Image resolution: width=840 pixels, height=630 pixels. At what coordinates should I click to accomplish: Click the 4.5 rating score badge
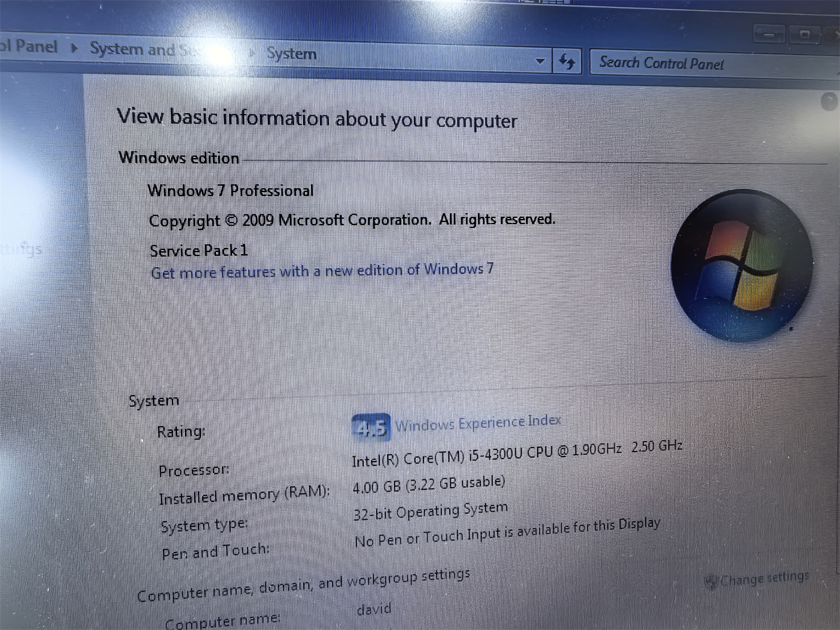[371, 427]
